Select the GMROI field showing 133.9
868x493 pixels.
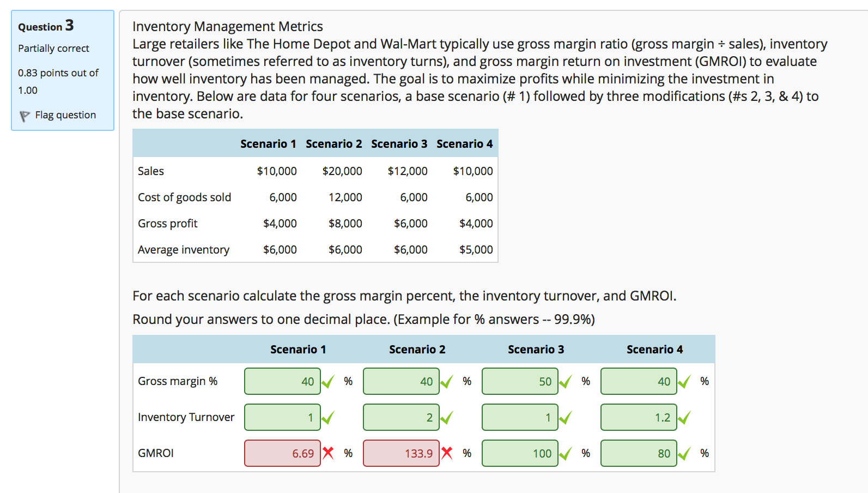(x=401, y=453)
